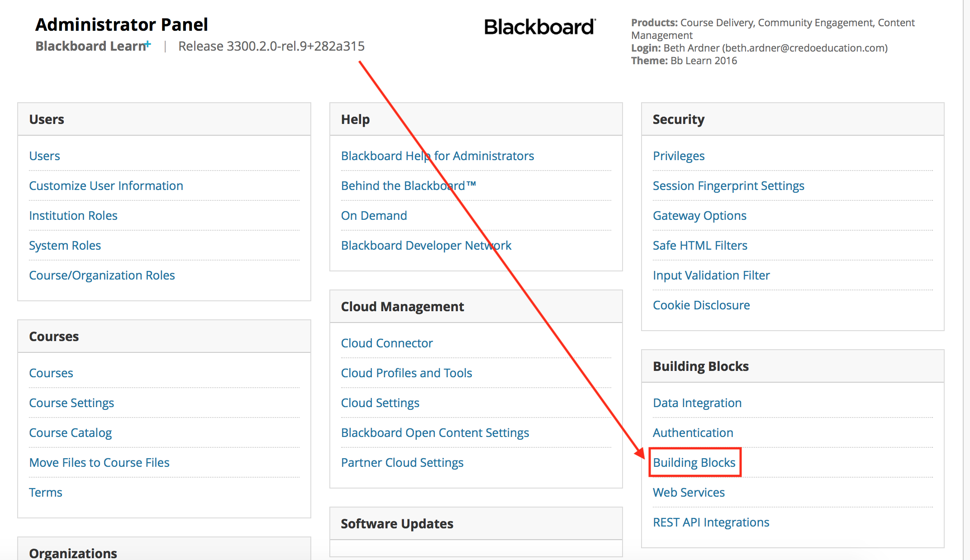The height and width of the screenshot is (560, 970).
Task: Open Session Fingerprint Settings
Action: click(x=728, y=185)
